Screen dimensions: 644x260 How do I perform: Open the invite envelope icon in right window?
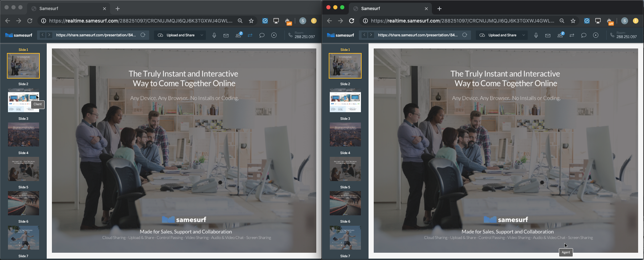click(x=548, y=35)
